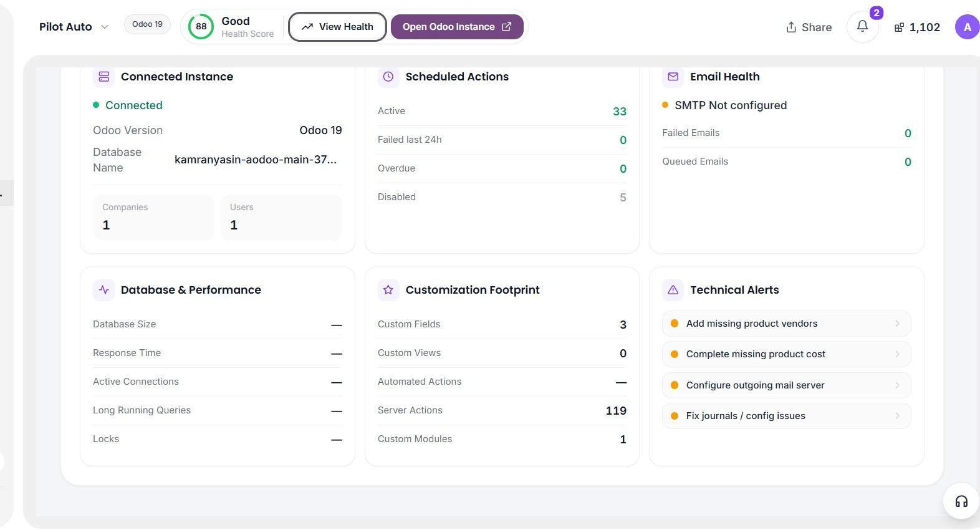The image size is (980, 530).
Task: Click the Open Odoo Instance button
Action: 457,27
